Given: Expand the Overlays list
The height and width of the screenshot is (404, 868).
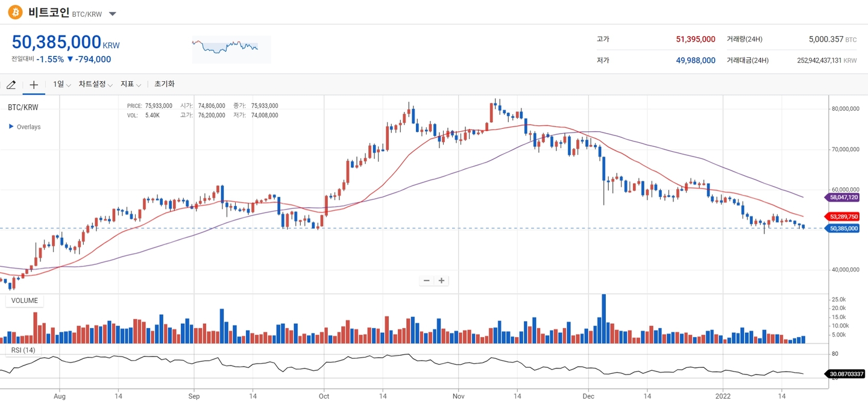Looking at the screenshot, I should (x=25, y=127).
